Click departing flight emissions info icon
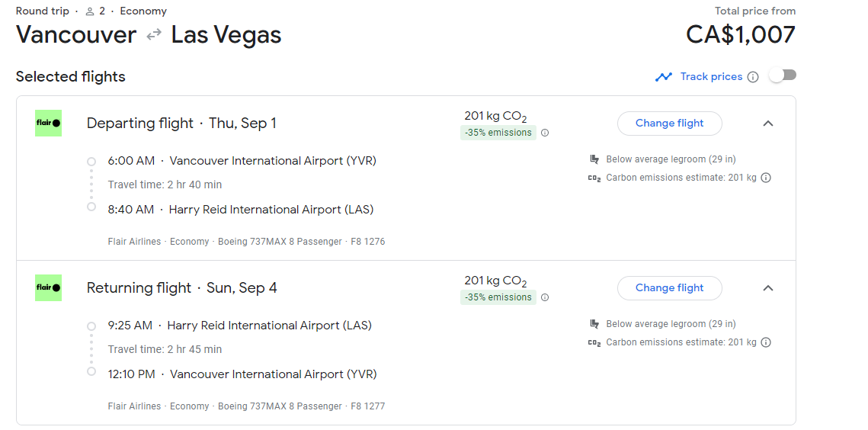The height and width of the screenshot is (430, 868). [x=545, y=133]
